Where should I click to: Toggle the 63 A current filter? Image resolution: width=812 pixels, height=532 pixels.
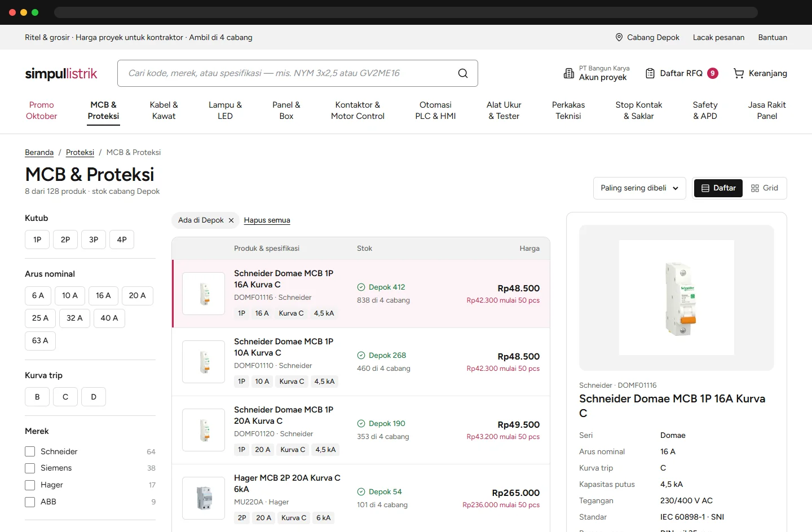40,341
